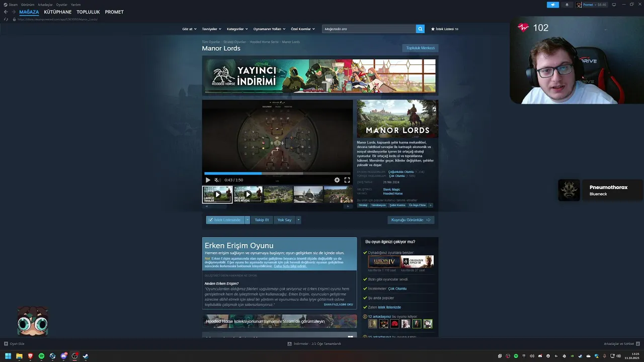The height and width of the screenshot is (362, 644).
Task: Switch to Big Picture mode icon
Action: click(614, 5)
